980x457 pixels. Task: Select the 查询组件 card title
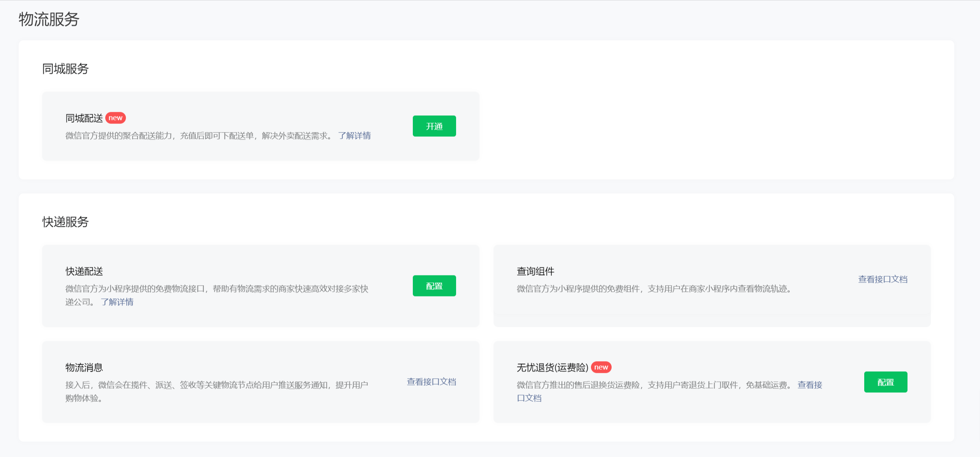(535, 272)
